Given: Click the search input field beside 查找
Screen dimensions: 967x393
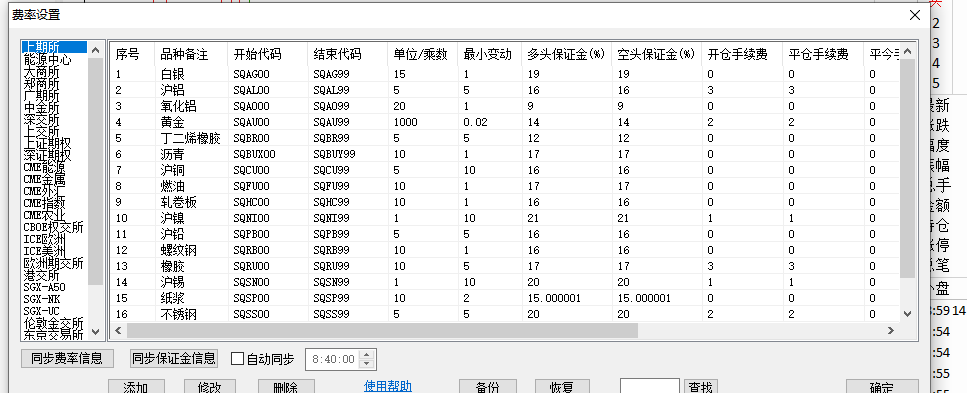Looking at the screenshot, I should point(649,387).
